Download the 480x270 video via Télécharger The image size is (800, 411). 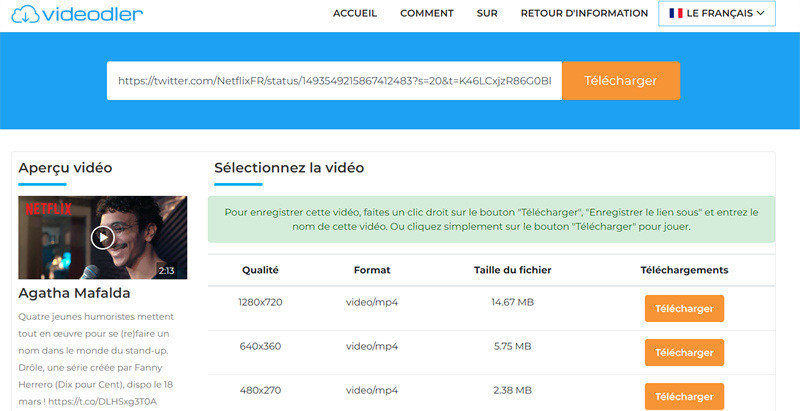pos(684,396)
